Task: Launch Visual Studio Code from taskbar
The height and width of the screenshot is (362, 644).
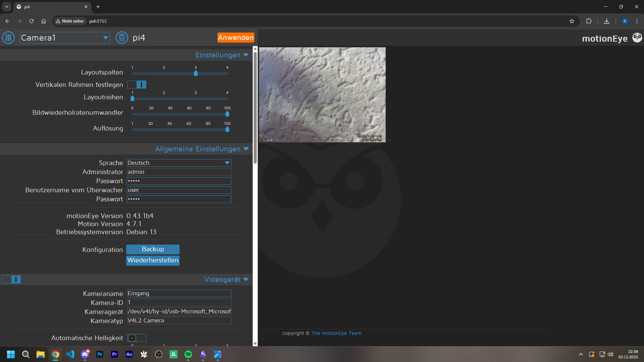Action: pyautogui.click(x=70, y=354)
